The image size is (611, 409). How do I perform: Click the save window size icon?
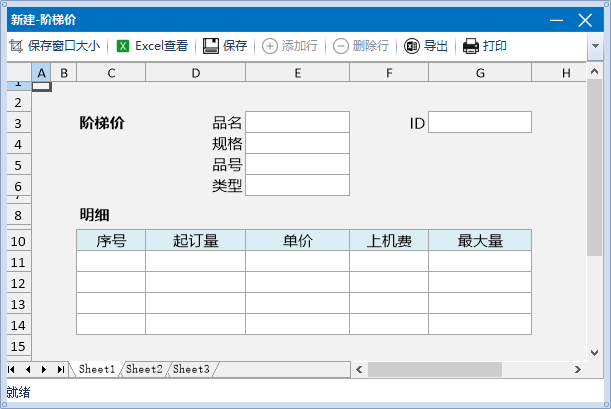pyautogui.click(x=16, y=46)
